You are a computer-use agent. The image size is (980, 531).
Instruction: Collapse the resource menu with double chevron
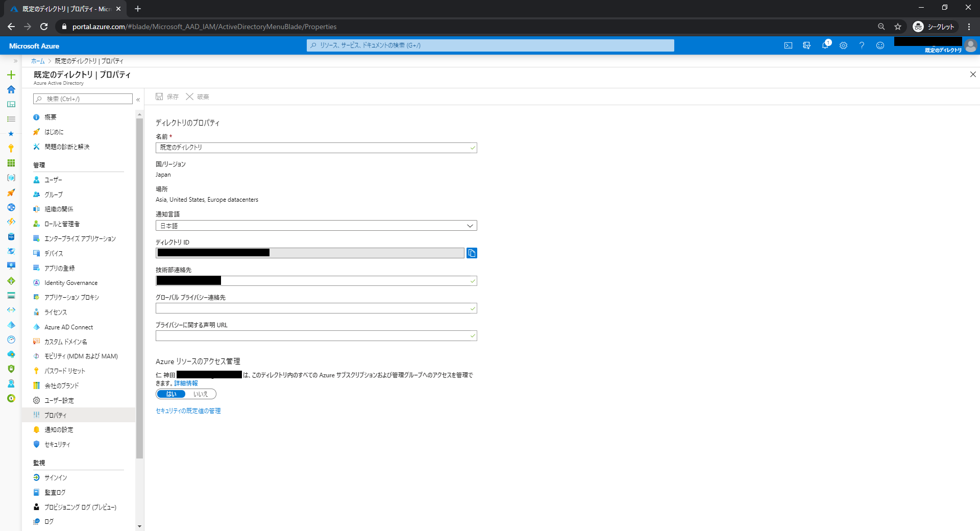[138, 100]
